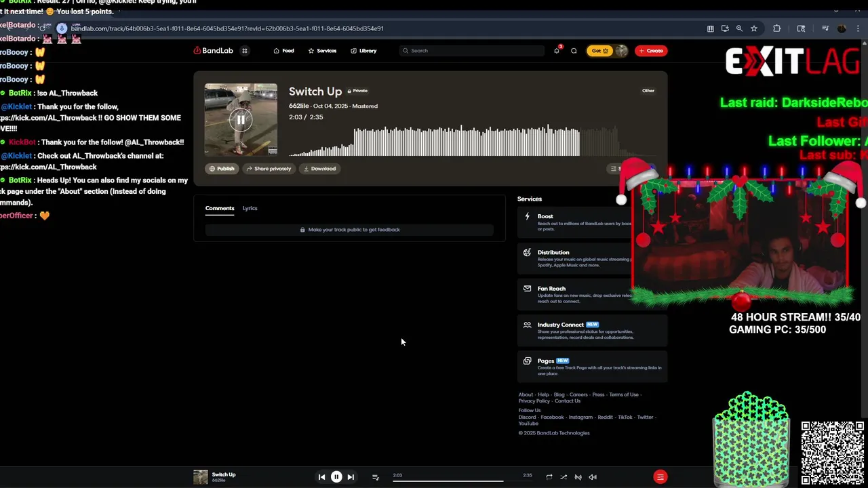Open the Privacy Policy link

click(x=534, y=401)
